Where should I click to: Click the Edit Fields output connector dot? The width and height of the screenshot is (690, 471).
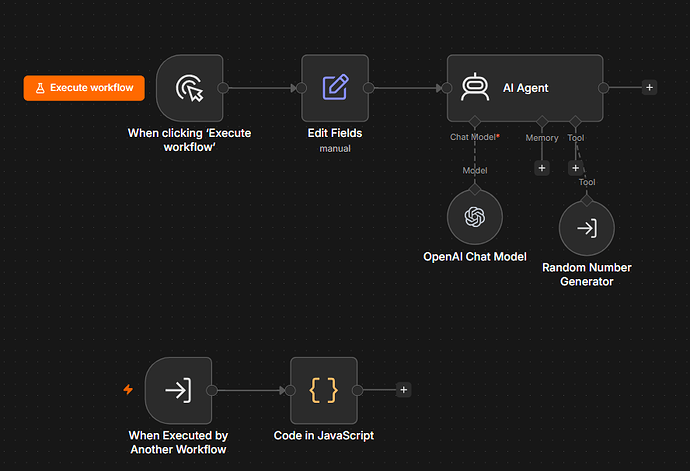[x=368, y=88]
